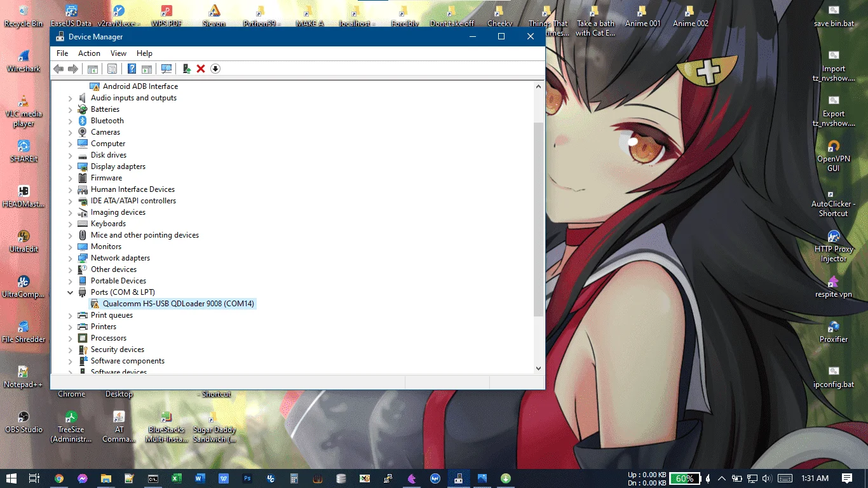Viewport: 868px width, 488px height.
Task: Open the notification center icon
Action: tap(847, 478)
